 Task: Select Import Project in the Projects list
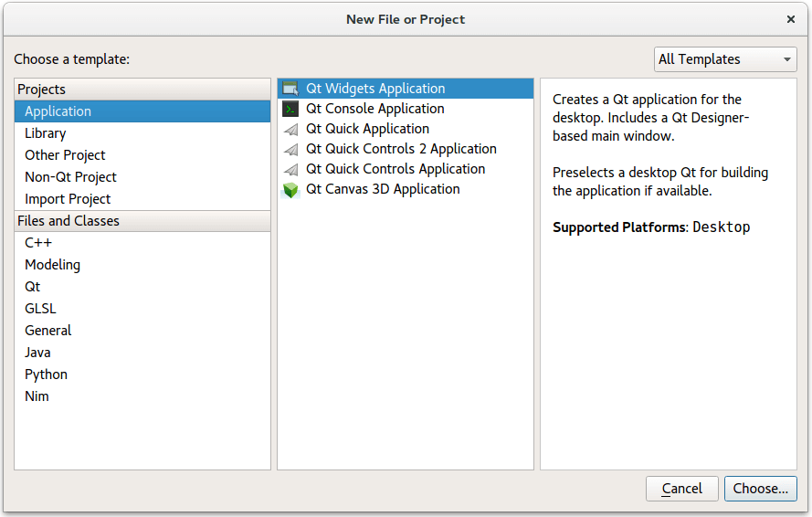click(x=68, y=199)
